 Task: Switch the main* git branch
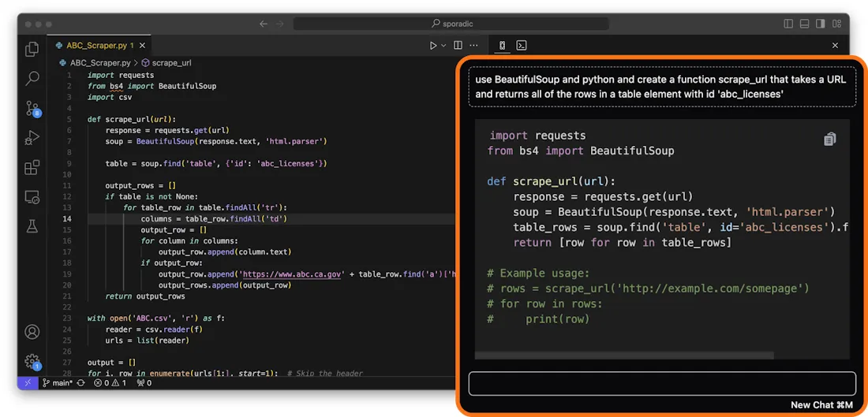58,383
